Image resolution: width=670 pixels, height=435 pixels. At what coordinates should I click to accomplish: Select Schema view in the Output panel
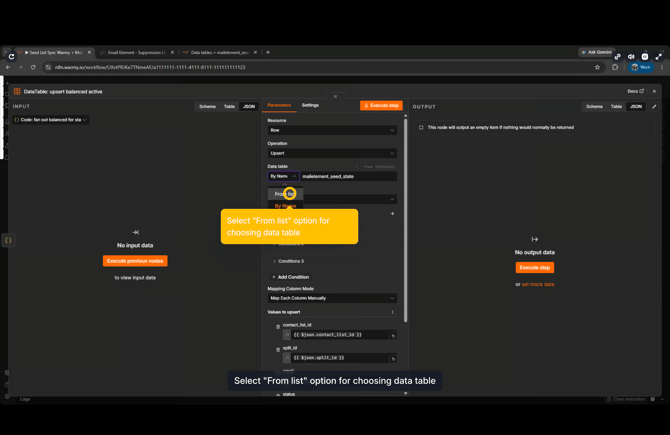click(x=594, y=106)
